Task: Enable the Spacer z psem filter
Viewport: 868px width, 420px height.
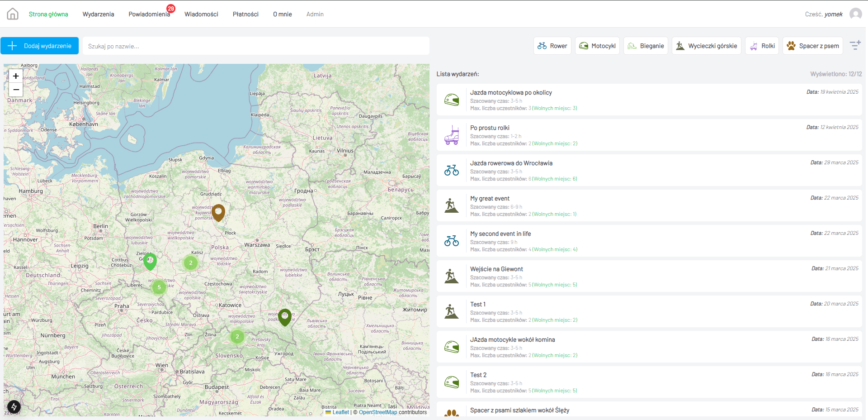Action: click(x=812, y=46)
